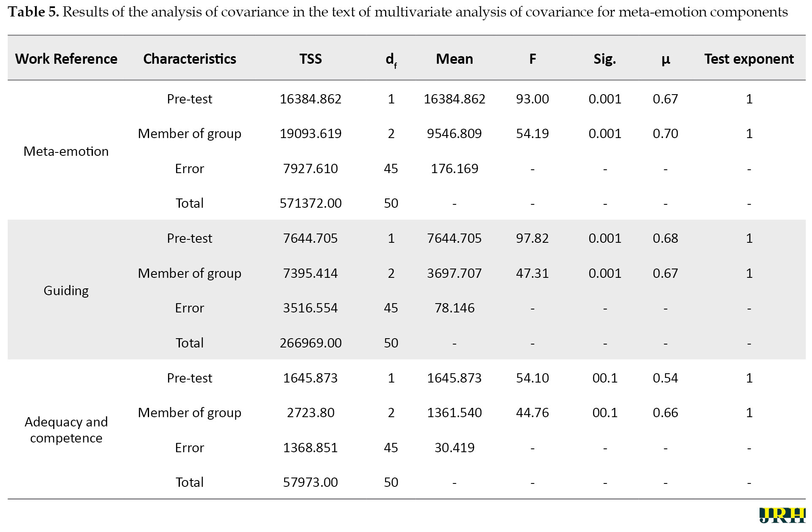Select the Sig. column header
Viewport: 812px width, 532px height.
tap(605, 59)
